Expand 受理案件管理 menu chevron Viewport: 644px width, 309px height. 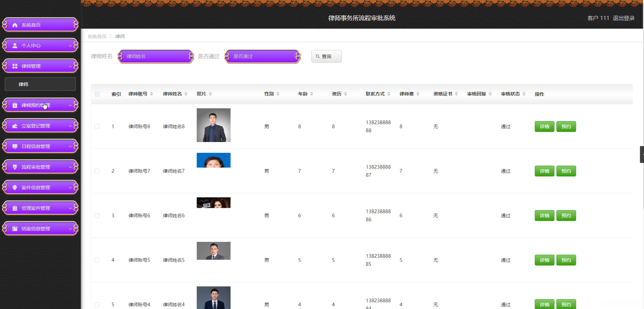click(x=70, y=208)
